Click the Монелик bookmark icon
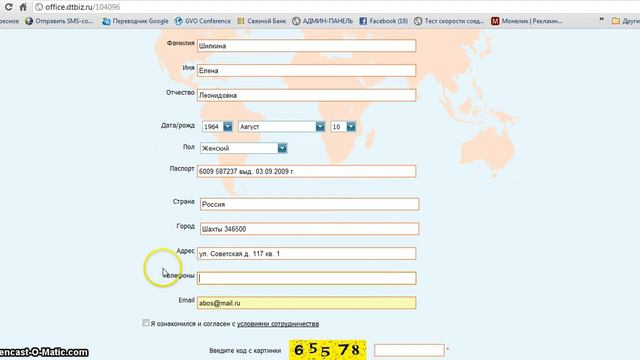 (x=495, y=21)
